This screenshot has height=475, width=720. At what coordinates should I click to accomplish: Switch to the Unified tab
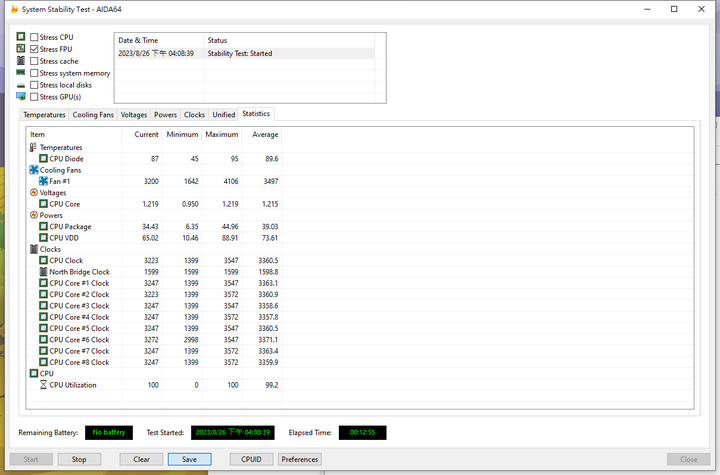coord(224,114)
